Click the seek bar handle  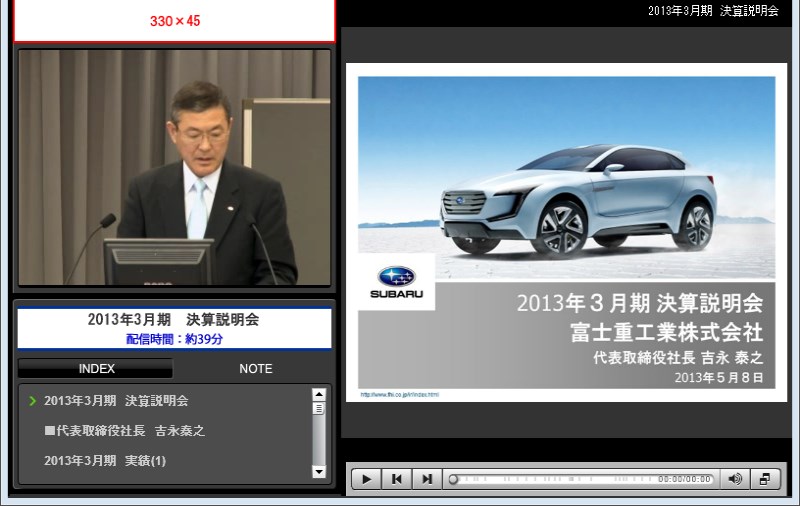pyautogui.click(x=453, y=479)
